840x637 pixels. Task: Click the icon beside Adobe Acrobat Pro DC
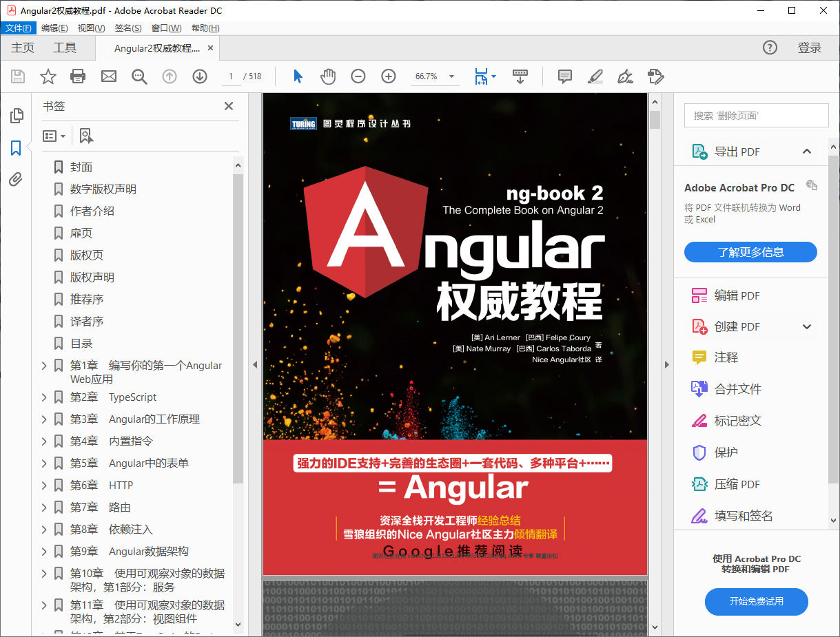click(812, 185)
